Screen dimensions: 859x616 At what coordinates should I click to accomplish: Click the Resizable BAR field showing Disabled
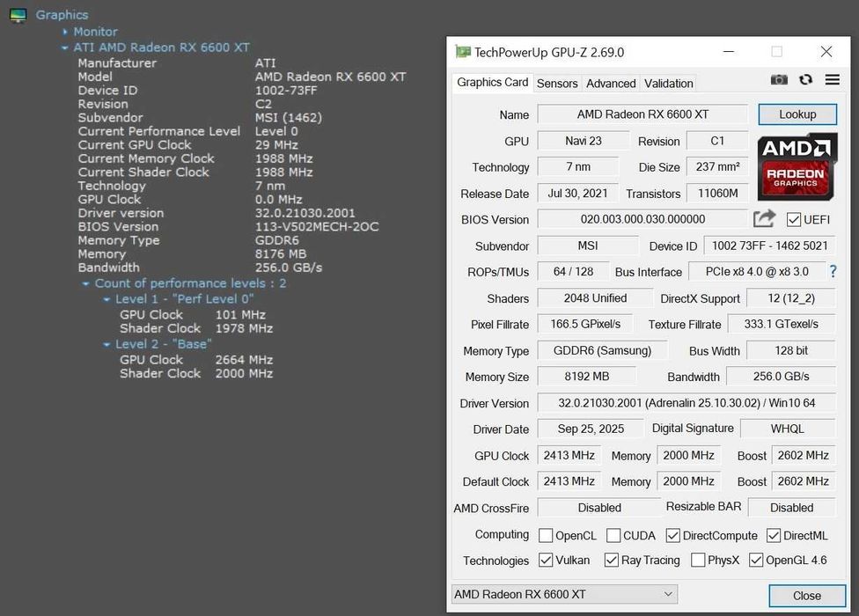tap(791, 508)
